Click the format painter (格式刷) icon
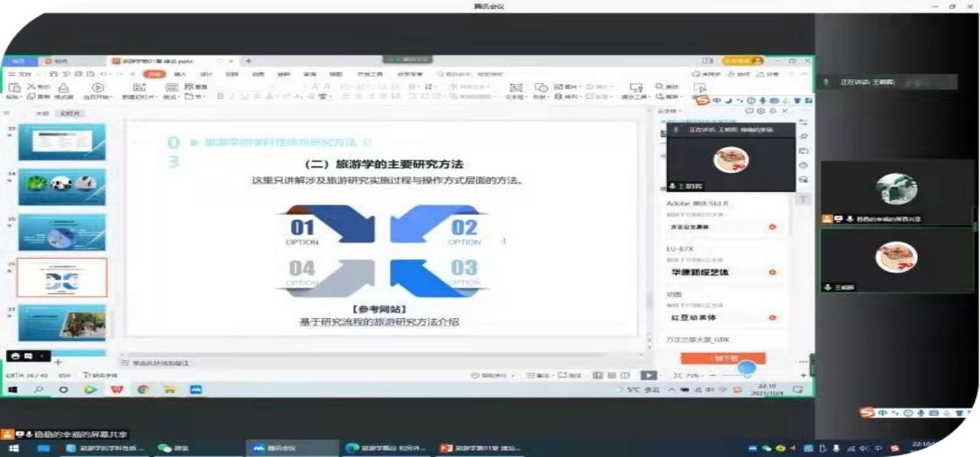The image size is (980, 457). coord(63,88)
